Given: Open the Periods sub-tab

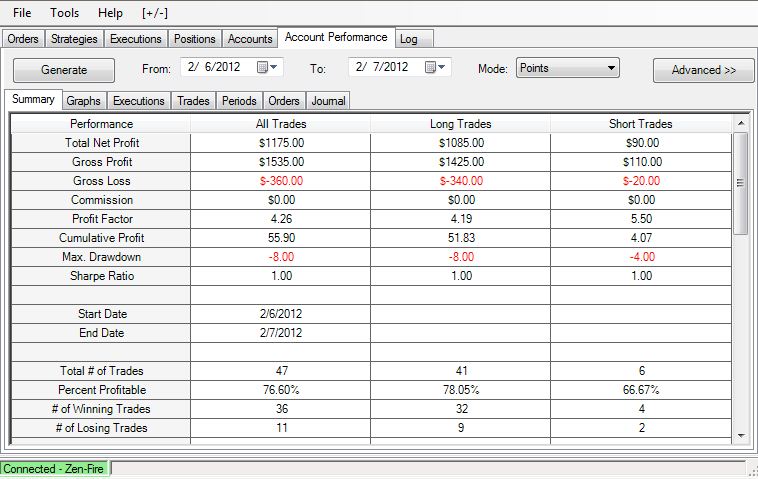Looking at the screenshot, I should (x=239, y=101).
